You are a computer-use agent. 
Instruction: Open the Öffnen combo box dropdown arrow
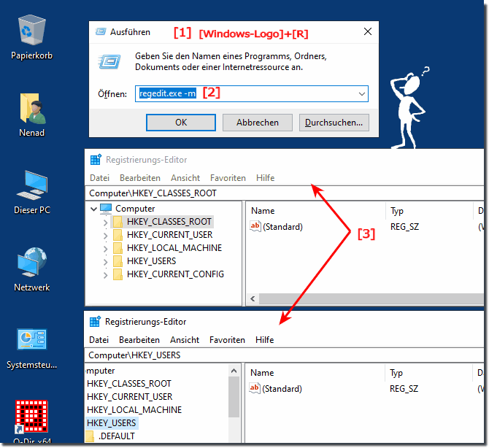point(362,94)
